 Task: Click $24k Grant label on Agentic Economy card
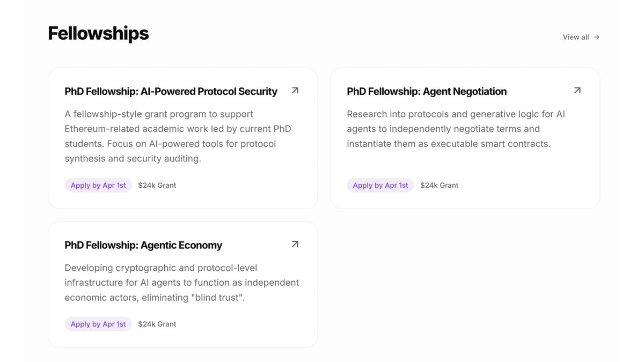(x=157, y=324)
